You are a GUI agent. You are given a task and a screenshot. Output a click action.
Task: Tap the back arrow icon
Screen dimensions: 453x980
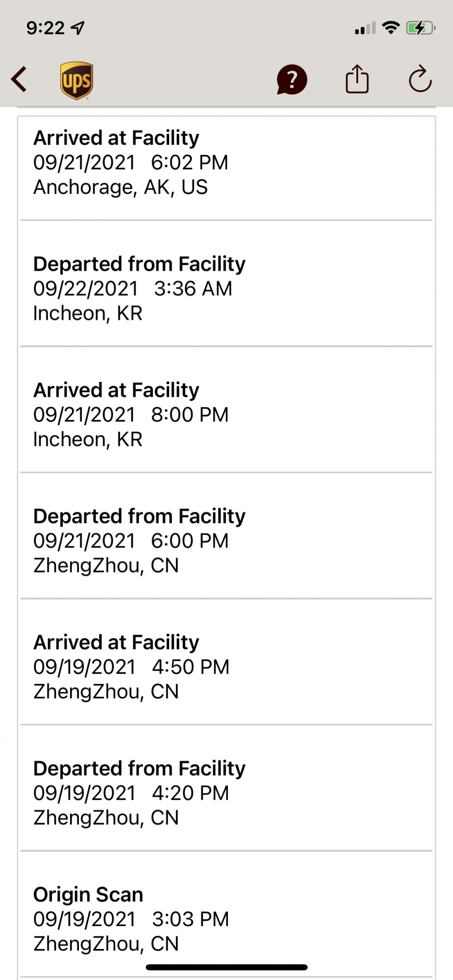[20, 79]
